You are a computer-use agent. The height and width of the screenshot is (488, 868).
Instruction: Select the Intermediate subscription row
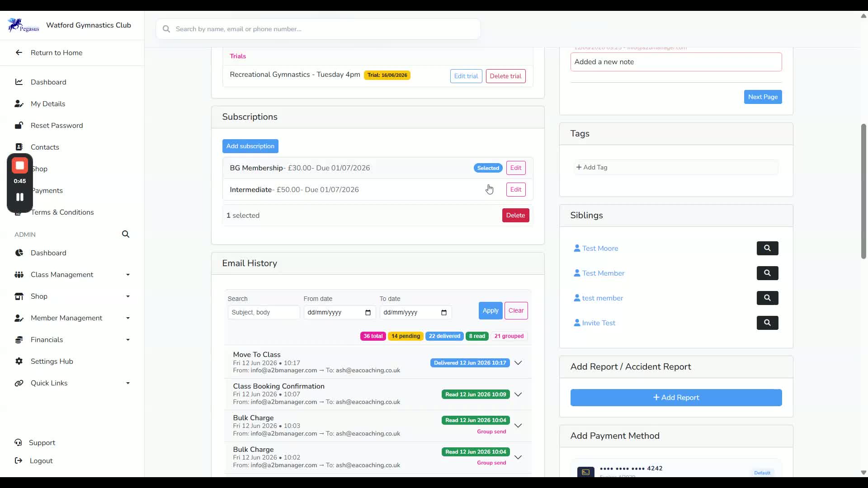tap(377, 190)
